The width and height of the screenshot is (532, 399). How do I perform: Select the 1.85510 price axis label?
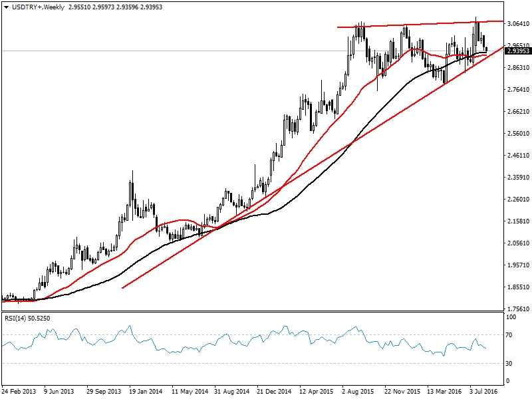[519, 287]
